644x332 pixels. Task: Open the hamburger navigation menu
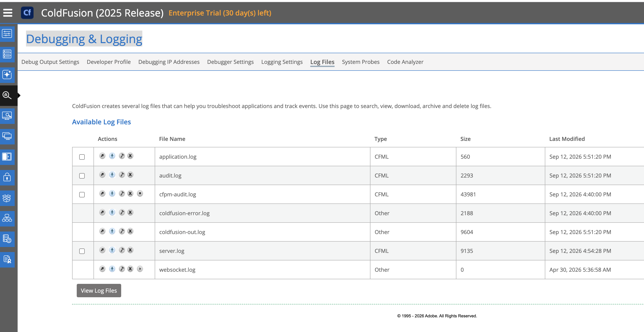(8, 13)
